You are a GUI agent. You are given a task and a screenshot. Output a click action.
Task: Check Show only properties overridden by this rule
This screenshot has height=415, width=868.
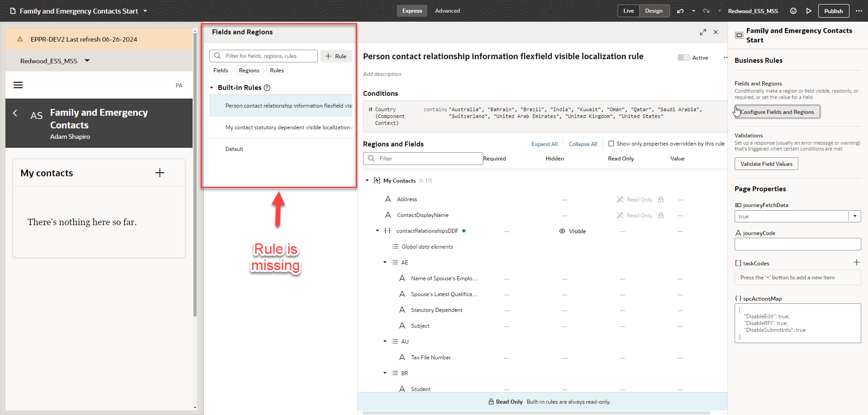611,144
